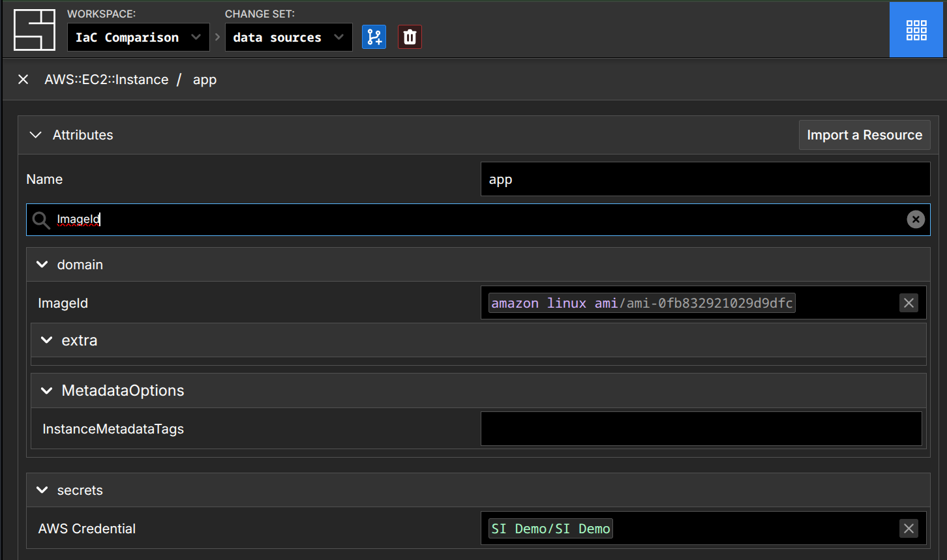Collapse the domain section
The image size is (947, 560).
click(42, 265)
